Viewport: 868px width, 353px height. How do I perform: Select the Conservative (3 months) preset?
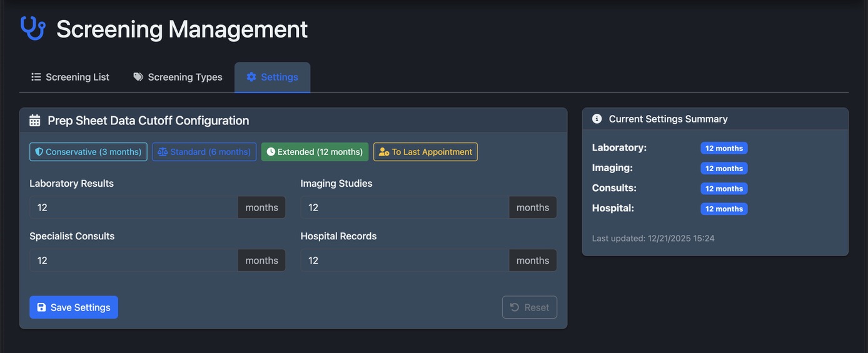click(88, 152)
